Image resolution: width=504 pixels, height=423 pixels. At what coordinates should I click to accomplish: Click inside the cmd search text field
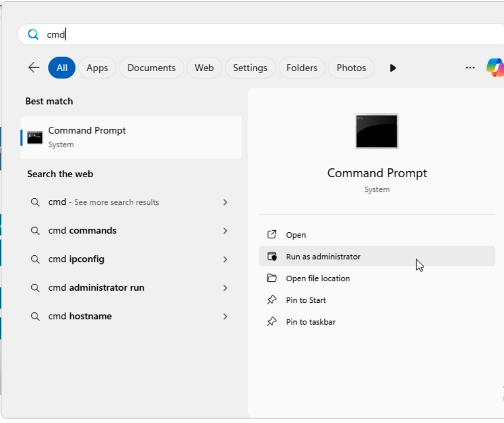click(252, 34)
